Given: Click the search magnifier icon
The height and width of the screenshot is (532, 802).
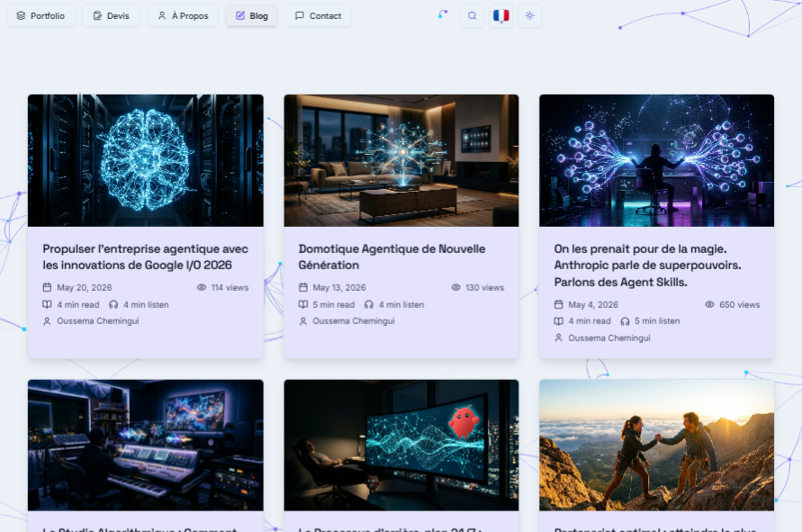Looking at the screenshot, I should pos(472,16).
